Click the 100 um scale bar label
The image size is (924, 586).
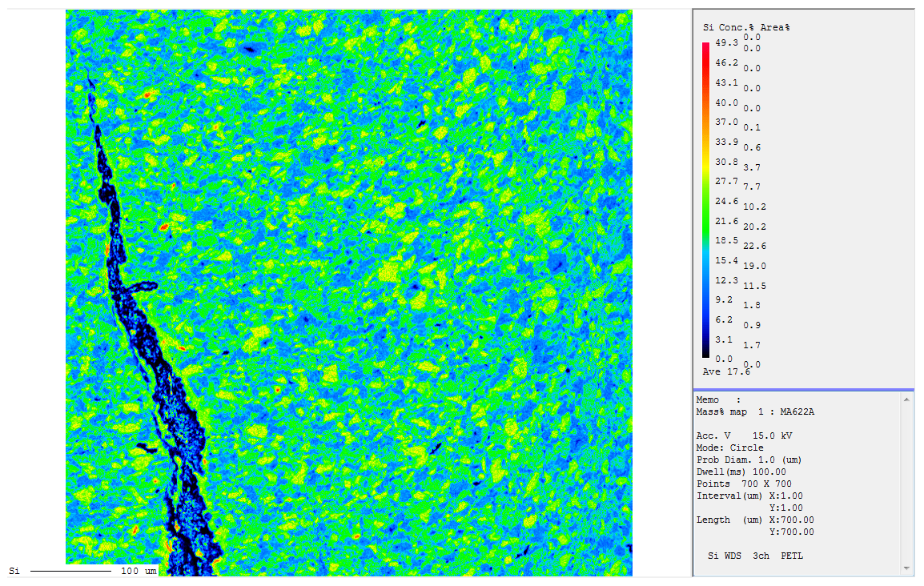[x=139, y=571]
